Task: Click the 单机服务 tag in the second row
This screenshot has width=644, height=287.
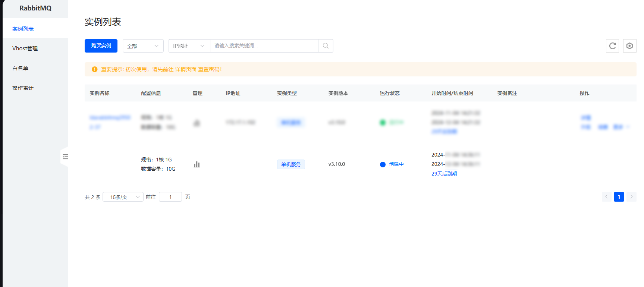Action: point(291,164)
